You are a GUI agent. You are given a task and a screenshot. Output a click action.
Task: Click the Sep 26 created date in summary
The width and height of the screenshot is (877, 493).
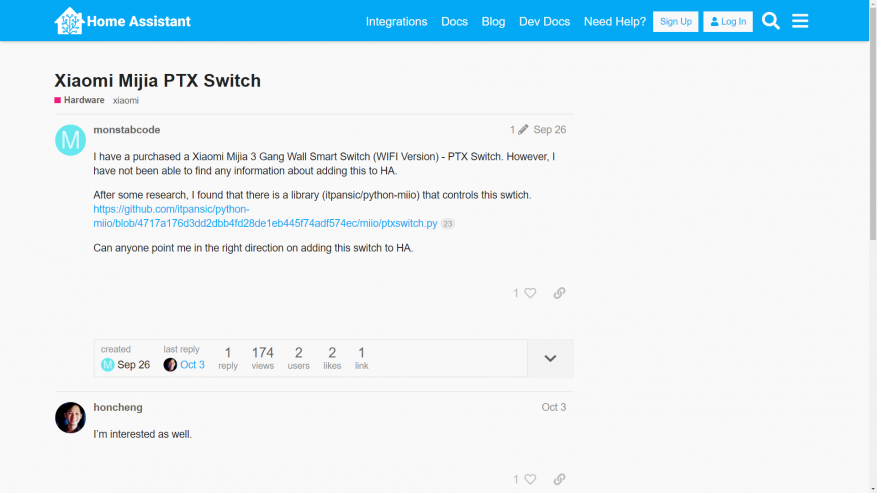click(x=134, y=365)
